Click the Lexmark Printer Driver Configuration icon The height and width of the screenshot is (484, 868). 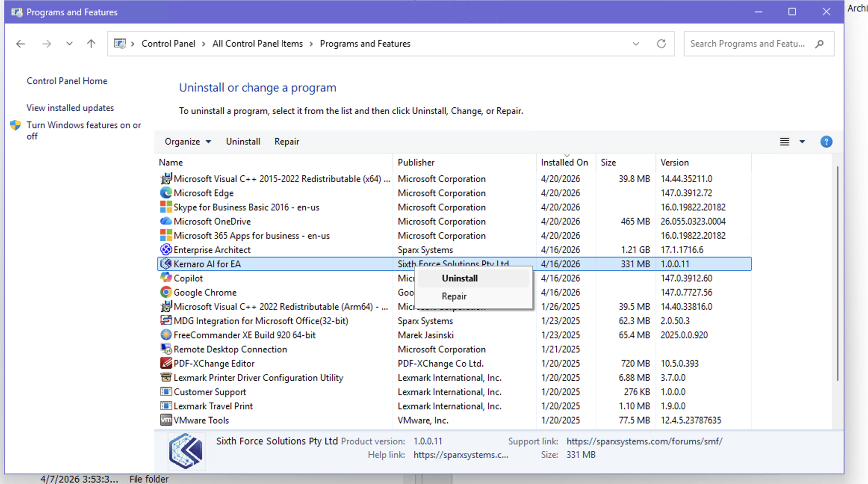166,378
